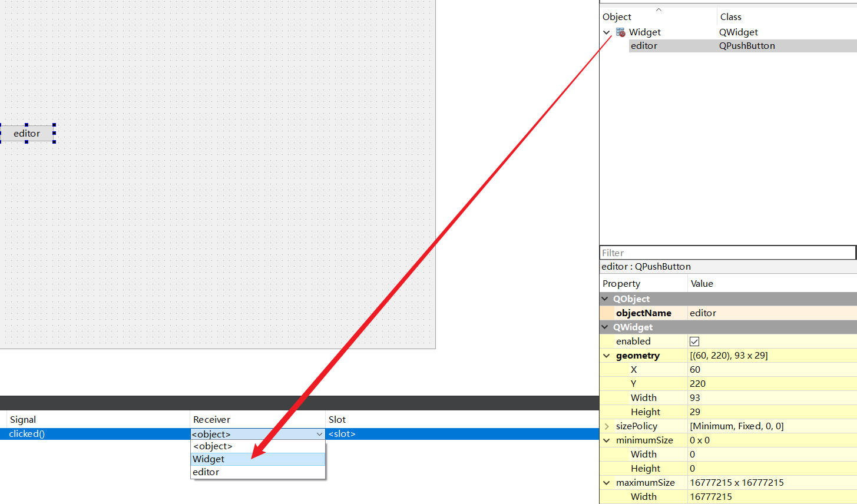Select the geometry Y value 220
Screen dimensions: 857x504
click(x=772, y=384)
